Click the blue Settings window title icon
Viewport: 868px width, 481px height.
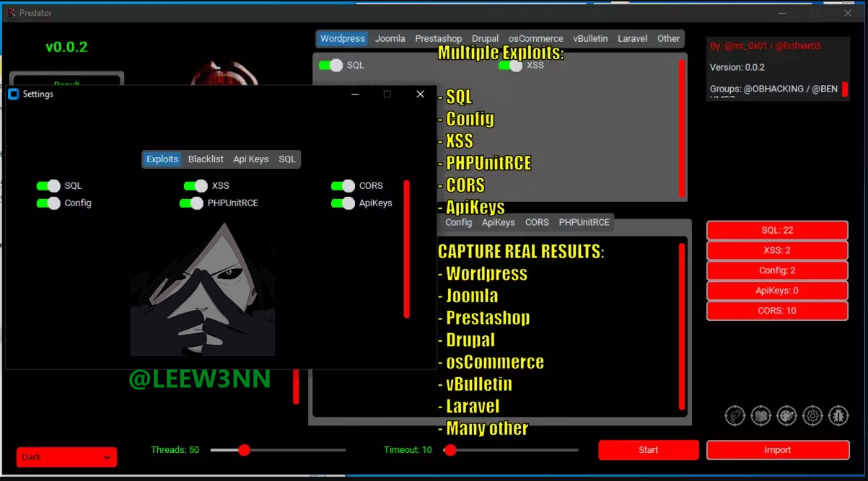(x=13, y=94)
